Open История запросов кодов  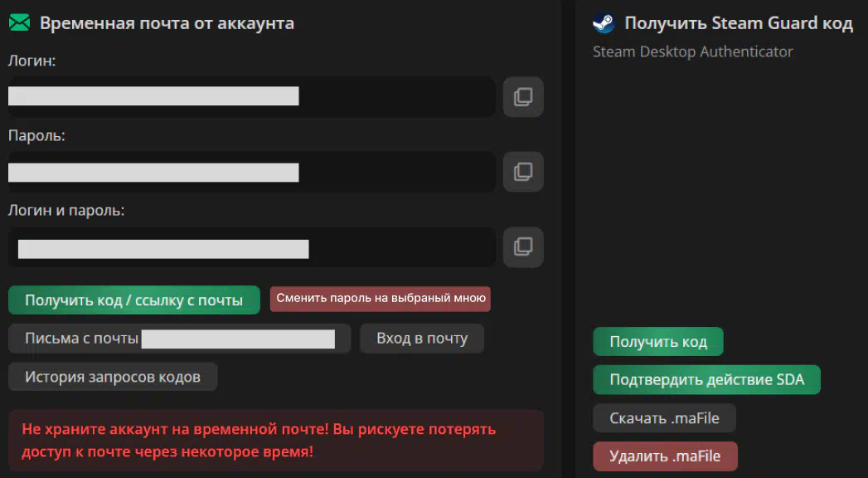pyautogui.click(x=113, y=377)
